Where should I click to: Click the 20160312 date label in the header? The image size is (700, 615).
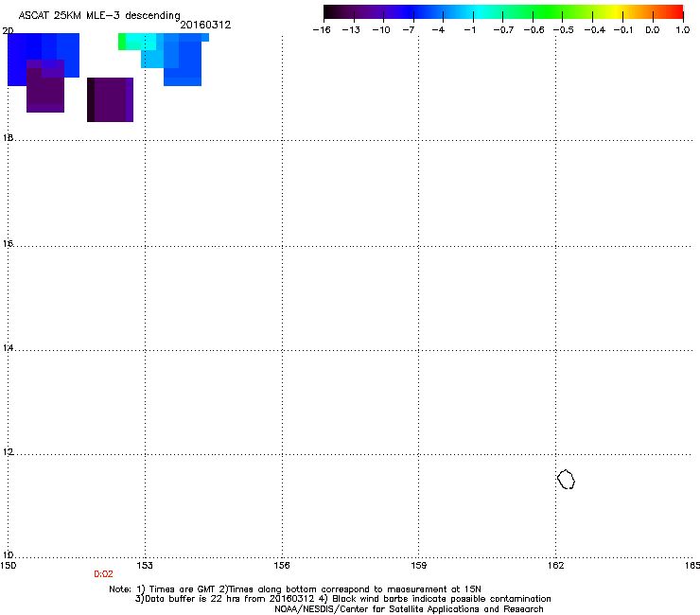point(205,25)
